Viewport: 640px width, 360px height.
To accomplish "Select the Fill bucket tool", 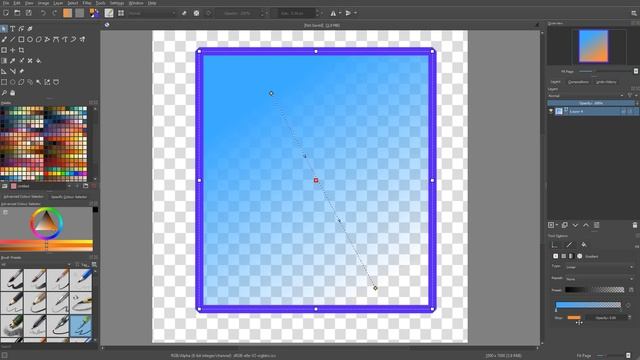I will (39, 60).
